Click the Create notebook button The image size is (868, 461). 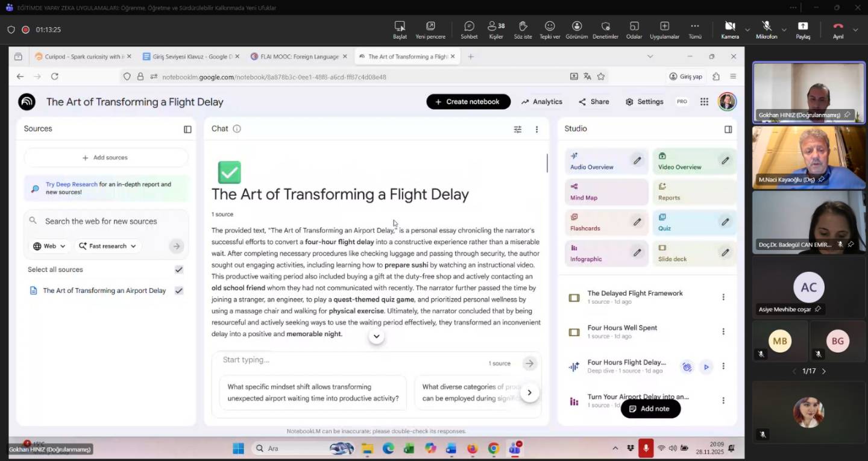click(468, 102)
